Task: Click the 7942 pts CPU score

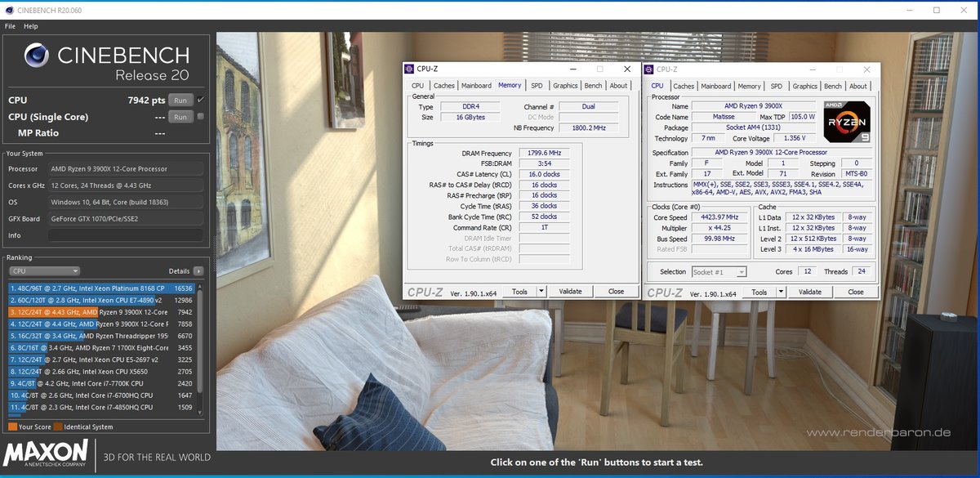Action: click(x=147, y=100)
